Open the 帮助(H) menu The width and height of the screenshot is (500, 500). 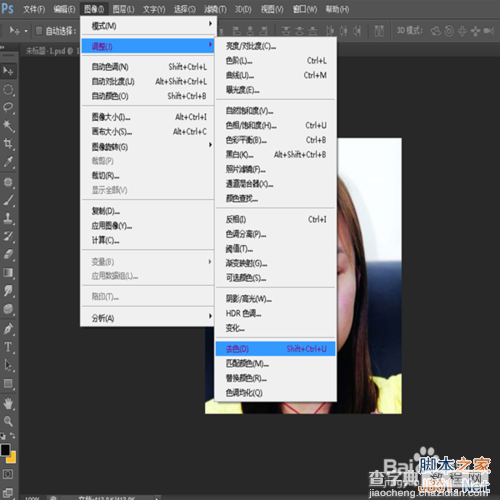pyautogui.click(x=337, y=9)
